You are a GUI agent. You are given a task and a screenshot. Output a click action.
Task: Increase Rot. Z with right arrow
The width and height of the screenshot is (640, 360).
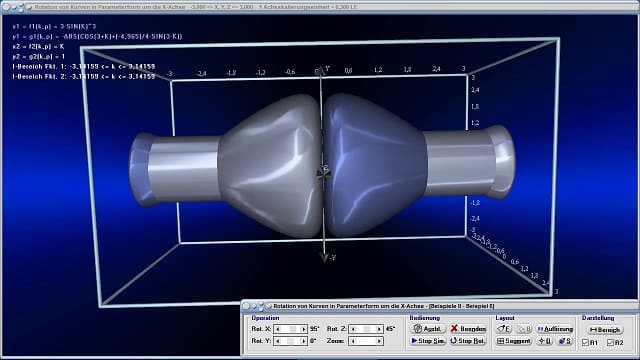(x=379, y=329)
